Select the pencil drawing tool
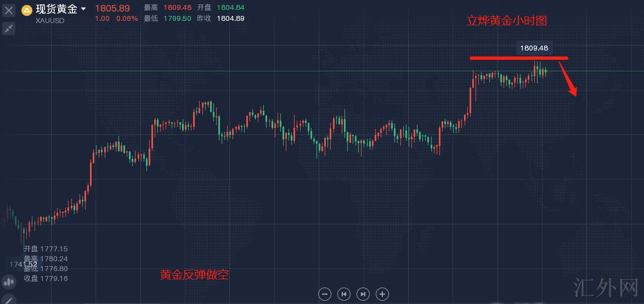The image size is (644, 304). [x=9, y=300]
